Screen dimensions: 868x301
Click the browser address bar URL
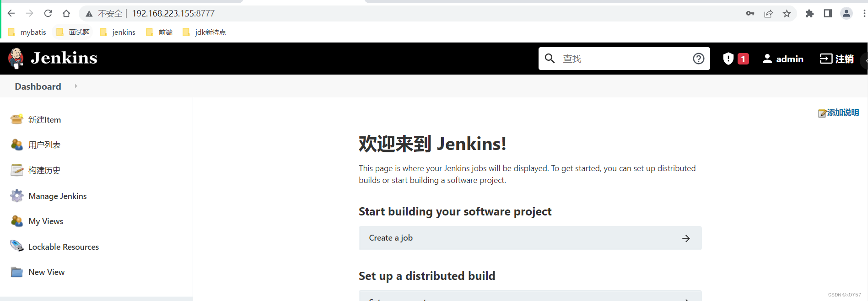pyautogui.click(x=173, y=13)
